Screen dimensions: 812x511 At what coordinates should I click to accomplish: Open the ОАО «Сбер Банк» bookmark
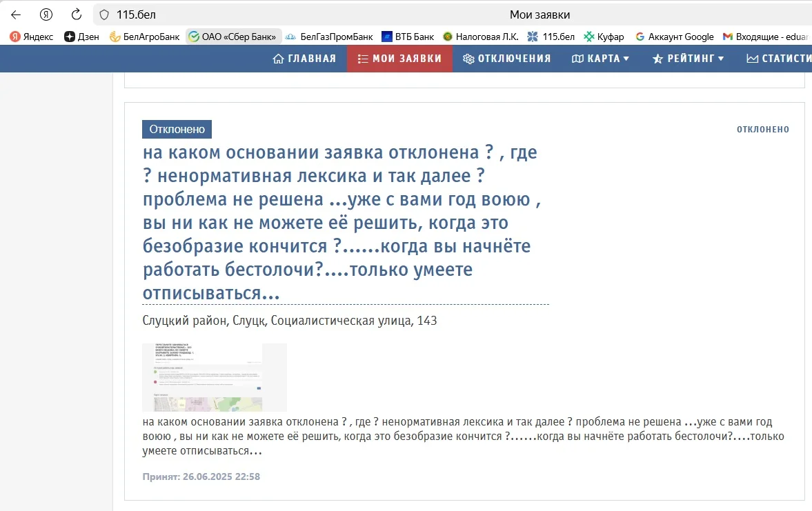pos(233,37)
